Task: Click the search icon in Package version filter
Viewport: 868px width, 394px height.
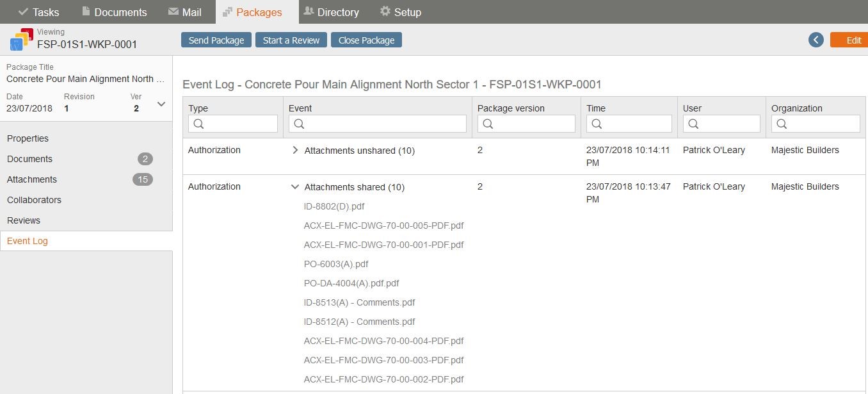Action: (488, 124)
